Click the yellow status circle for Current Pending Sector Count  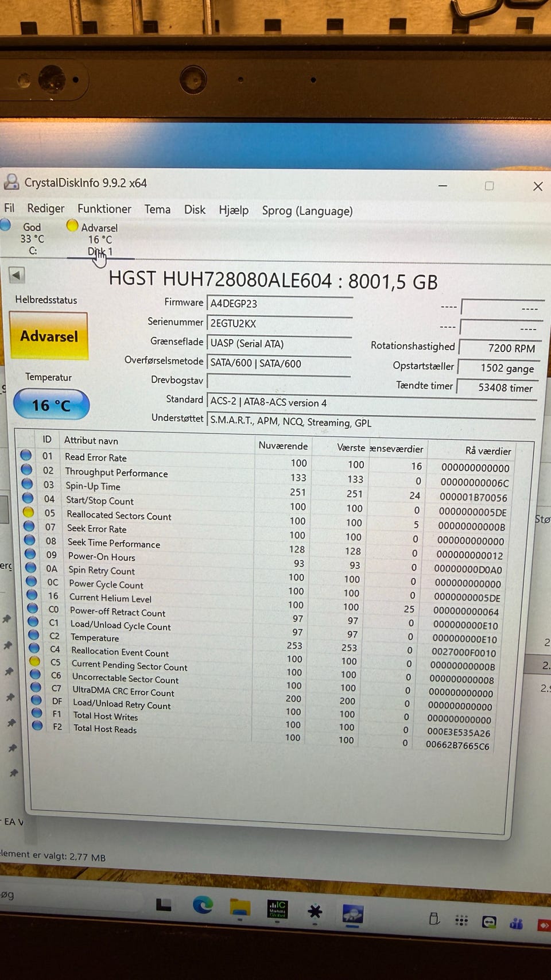[x=34, y=661]
